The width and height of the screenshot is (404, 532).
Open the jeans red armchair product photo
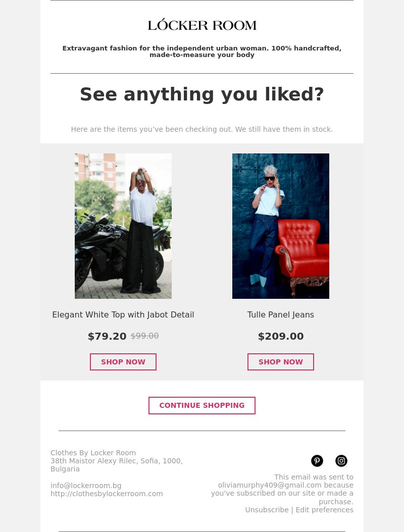tap(280, 226)
